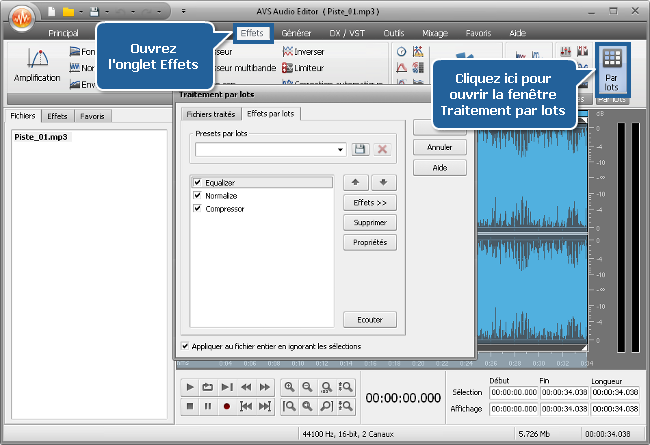650x445 pixels.
Task: Start playback with the Play button
Action: point(190,387)
